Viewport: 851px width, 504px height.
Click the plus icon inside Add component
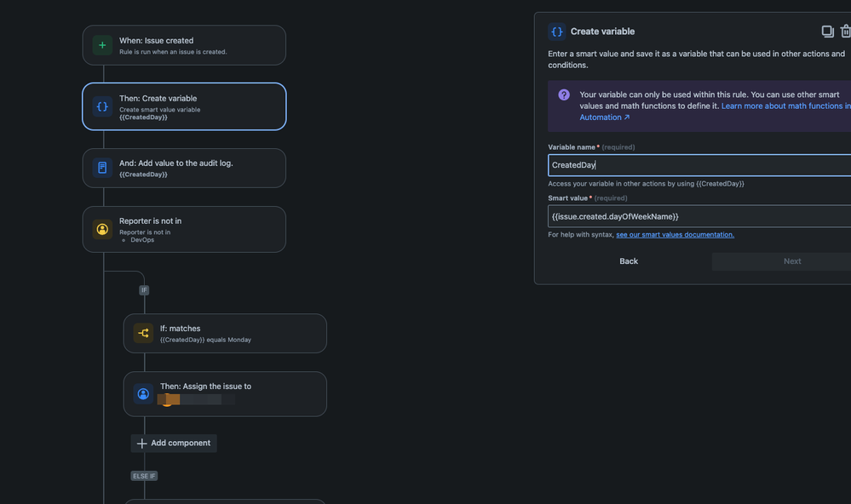[x=141, y=443]
